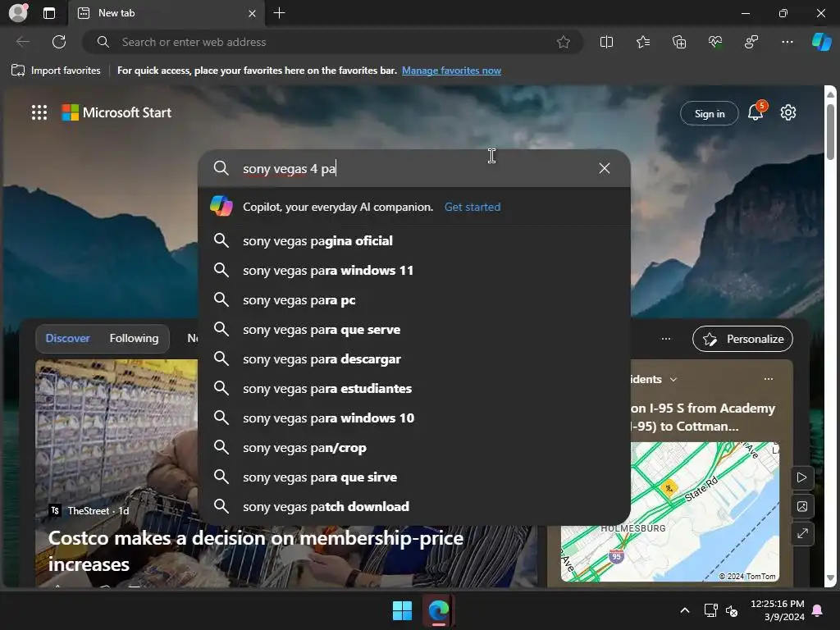Open page settings gear icon
The width and height of the screenshot is (840, 630).
[x=788, y=112]
